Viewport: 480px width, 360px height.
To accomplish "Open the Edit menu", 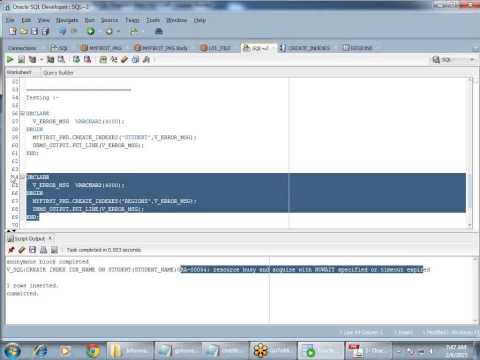I will [26, 20].
